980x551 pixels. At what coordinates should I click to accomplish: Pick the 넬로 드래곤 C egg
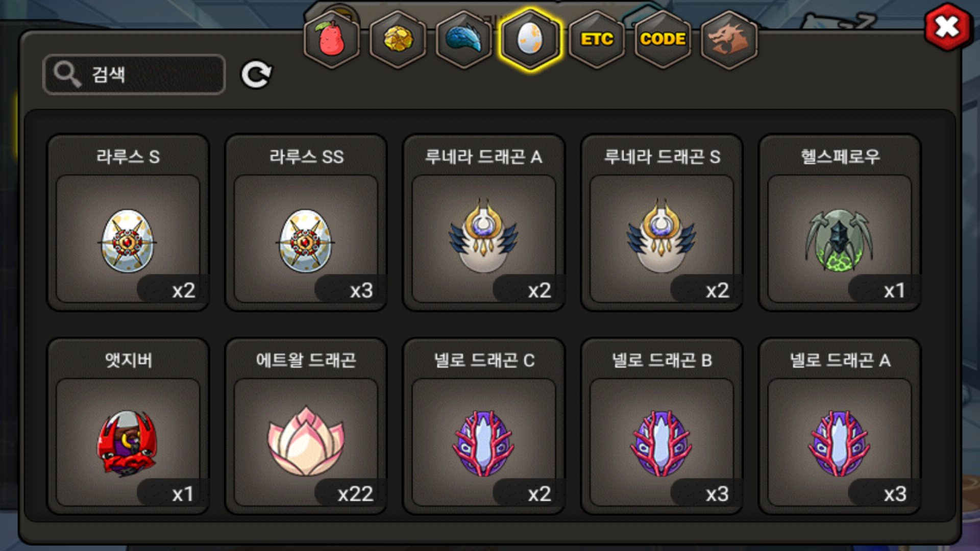point(484,426)
